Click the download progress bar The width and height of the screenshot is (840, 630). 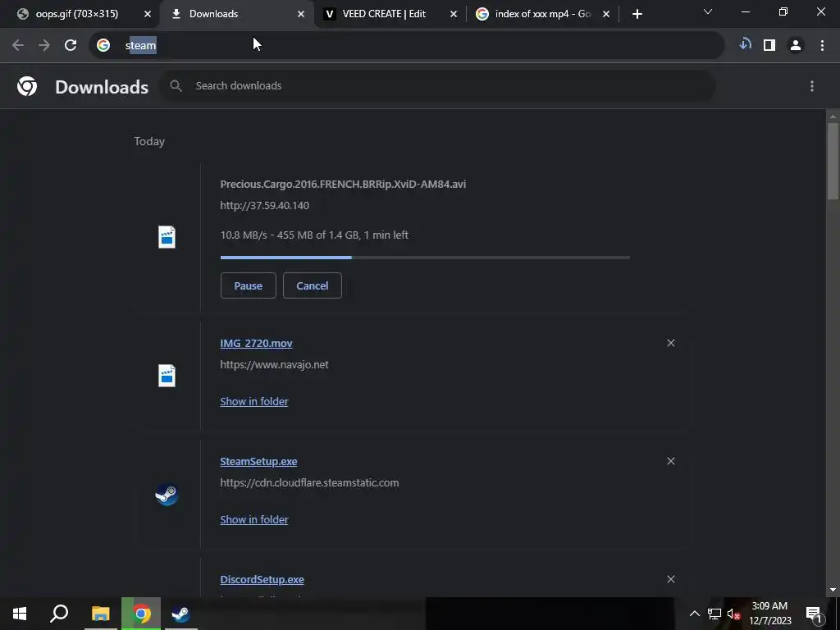425,258
